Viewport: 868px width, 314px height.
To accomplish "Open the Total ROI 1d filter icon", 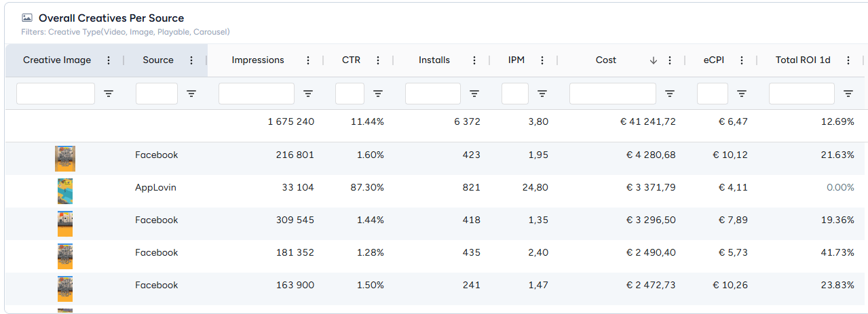I will click(x=848, y=94).
